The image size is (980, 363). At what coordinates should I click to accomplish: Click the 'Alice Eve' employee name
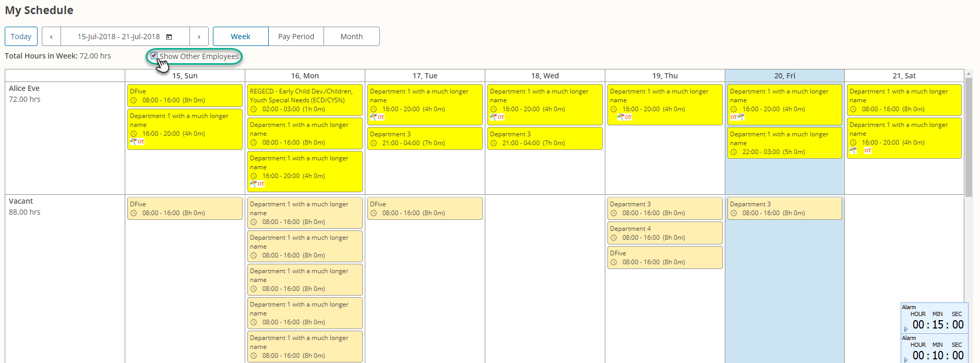pos(24,88)
